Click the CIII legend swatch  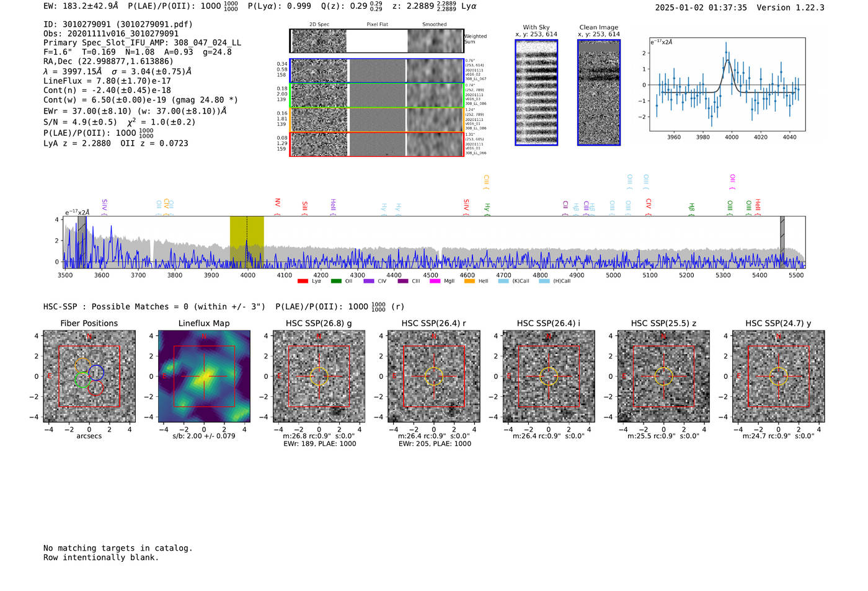(x=403, y=281)
